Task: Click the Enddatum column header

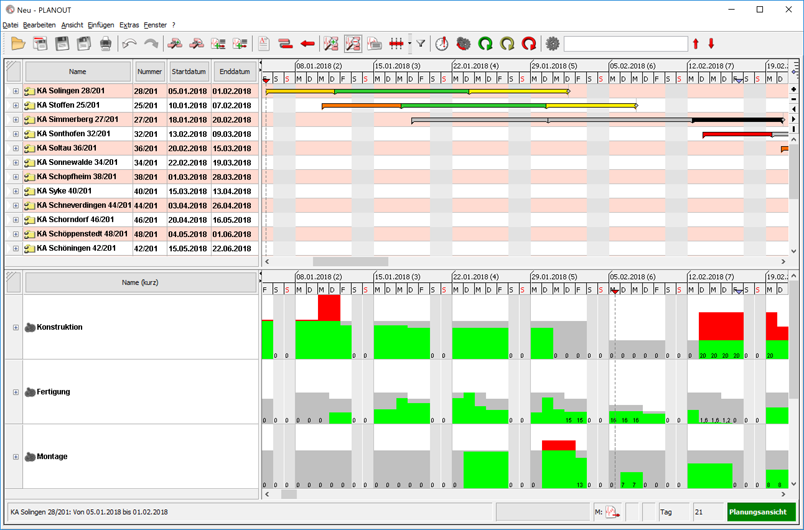Action: (235, 72)
